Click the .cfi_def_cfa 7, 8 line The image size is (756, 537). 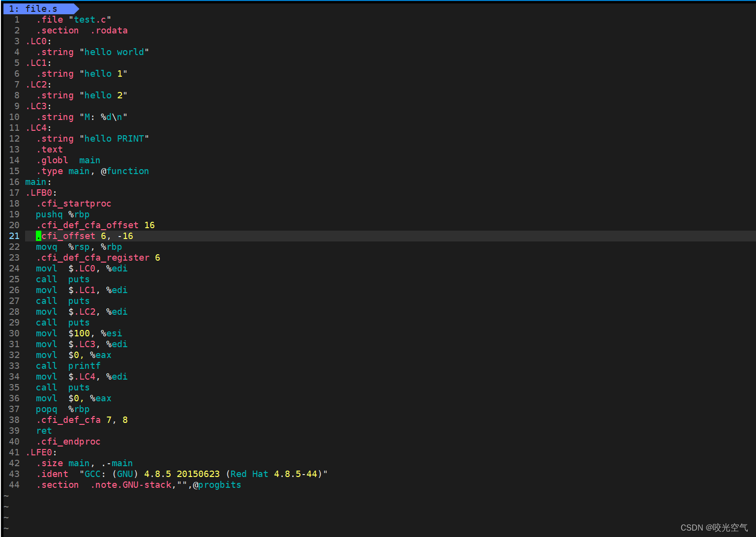pyautogui.click(x=82, y=420)
